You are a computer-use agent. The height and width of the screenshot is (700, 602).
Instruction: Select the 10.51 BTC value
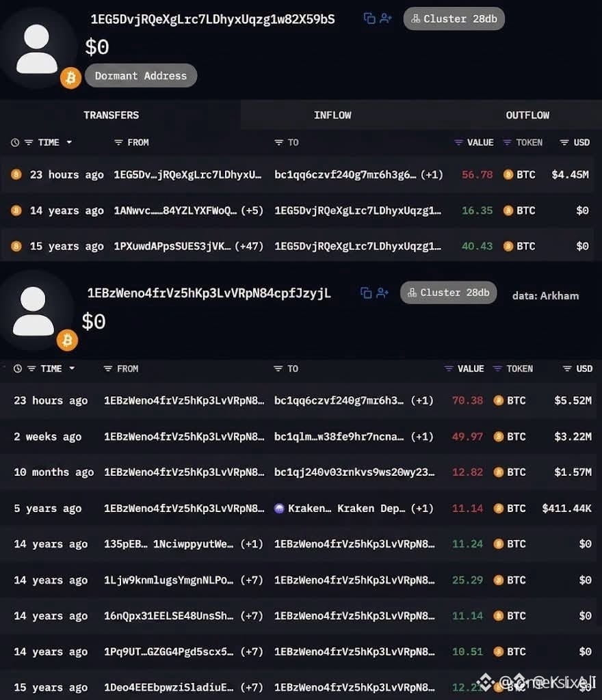(x=468, y=651)
